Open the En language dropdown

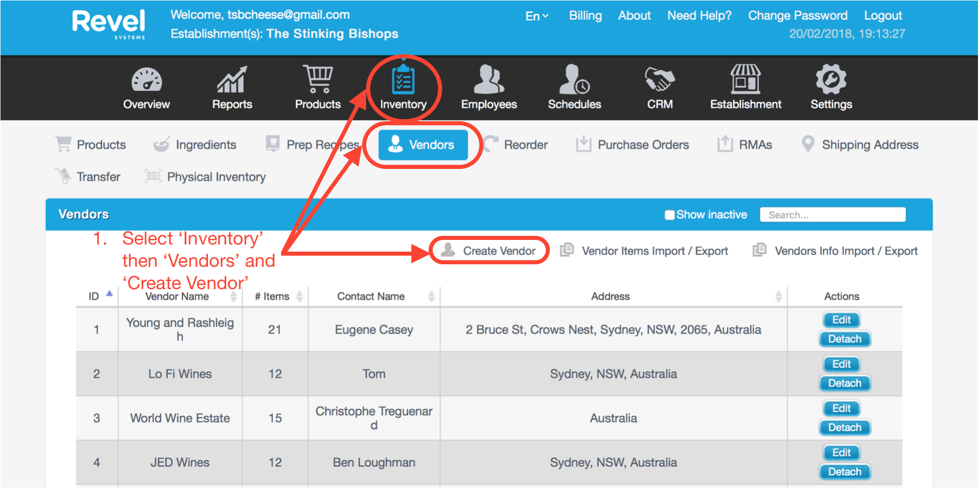[537, 16]
